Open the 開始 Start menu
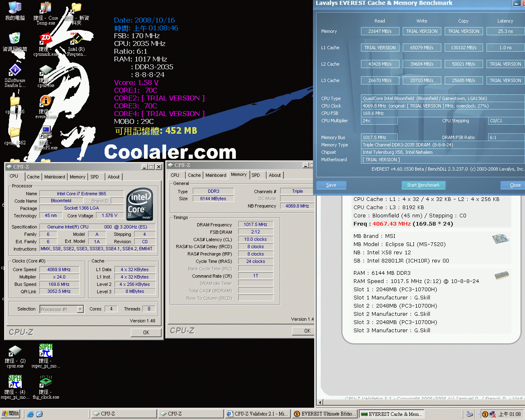 click(11, 414)
